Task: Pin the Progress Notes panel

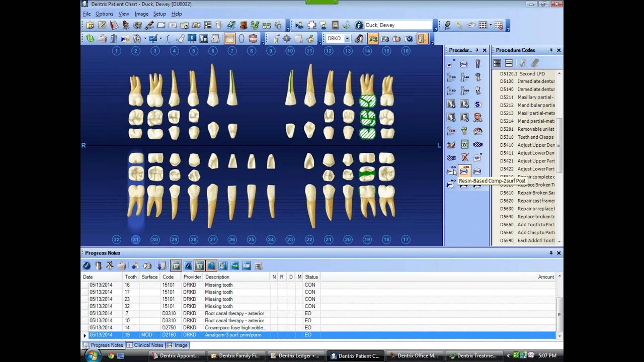Action: pyautogui.click(x=551, y=253)
